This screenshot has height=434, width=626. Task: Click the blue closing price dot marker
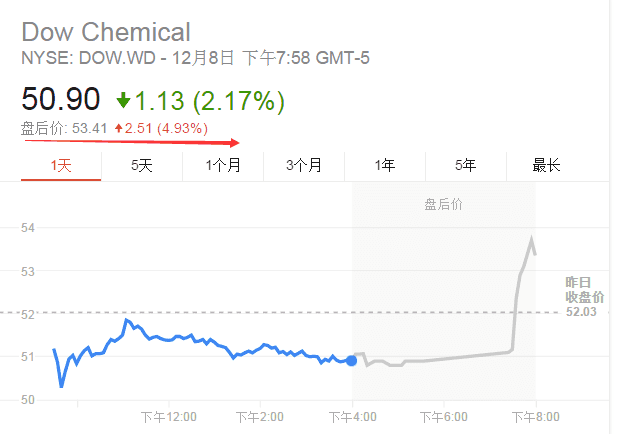click(x=351, y=361)
